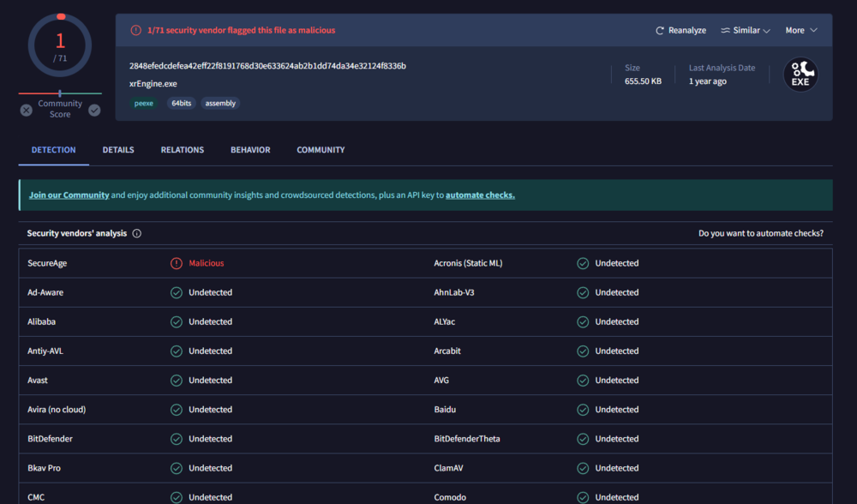Image resolution: width=857 pixels, height=504 pixels.
Task: Click the Do you want to automate checks text
Action: click(760, 233)
